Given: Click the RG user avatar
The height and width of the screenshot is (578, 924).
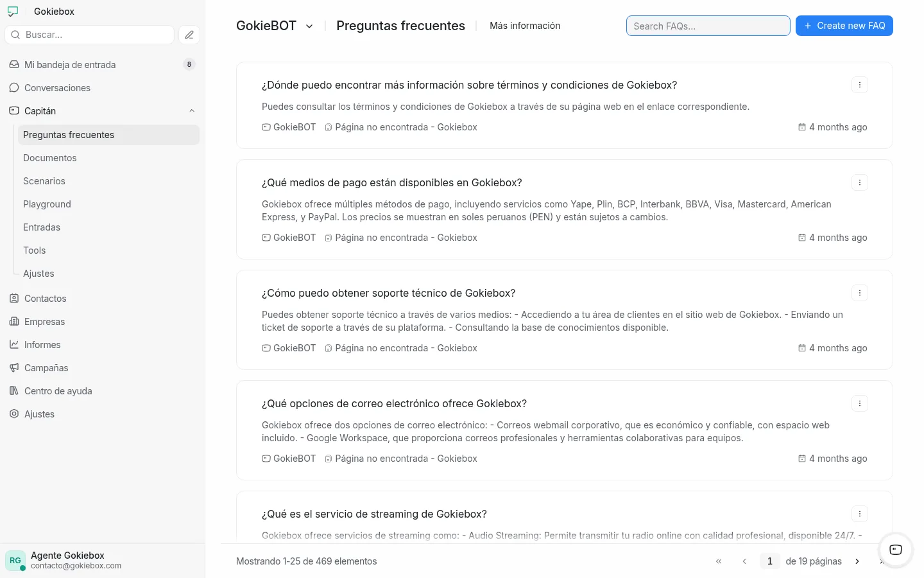Looking at the screenshot, I should (15, 561).
